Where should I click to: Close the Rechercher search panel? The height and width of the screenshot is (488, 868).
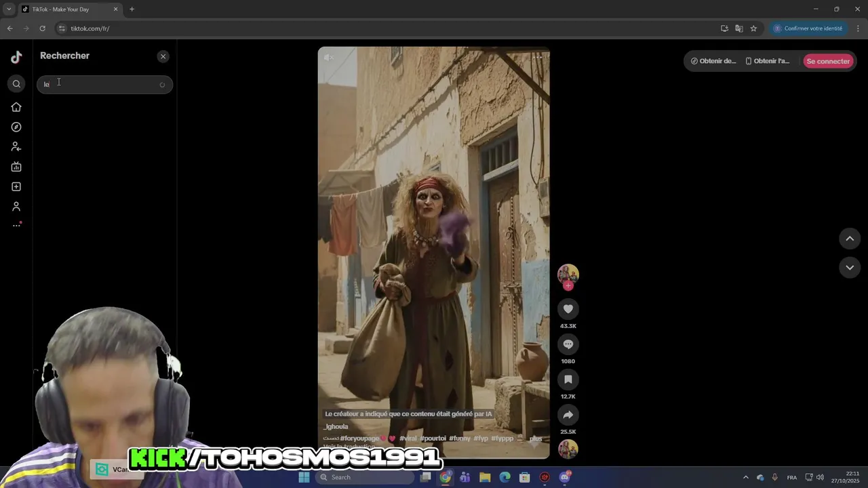click(x=163, y=56)
